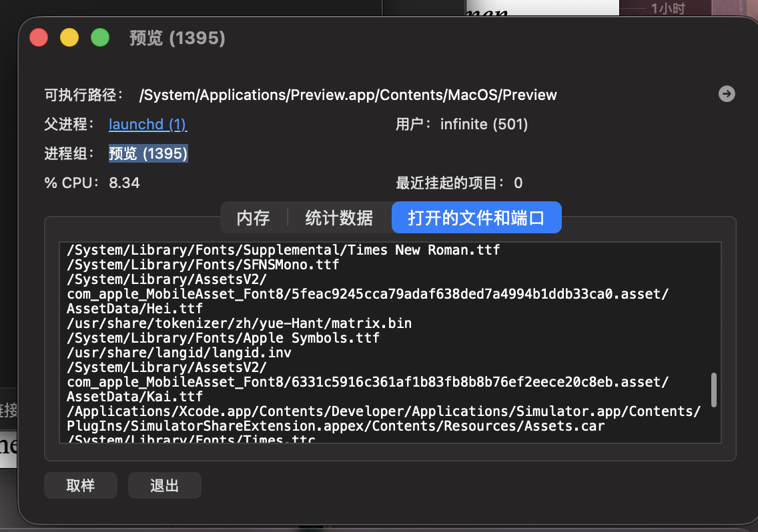Click the window title 预览 (1395)
This screenshot has width=758, height=532.
177,38
